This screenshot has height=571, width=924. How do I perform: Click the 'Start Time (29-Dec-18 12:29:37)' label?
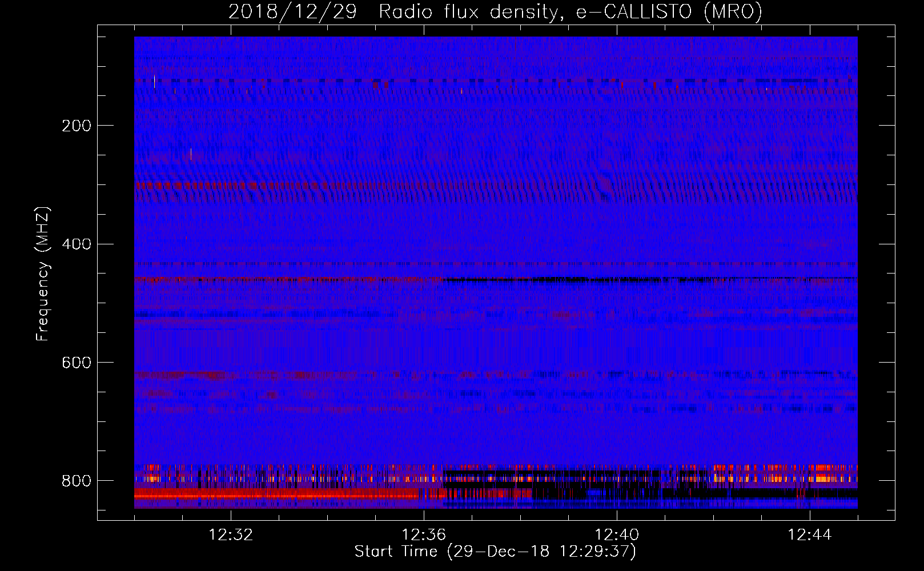(x=495, y=552)
